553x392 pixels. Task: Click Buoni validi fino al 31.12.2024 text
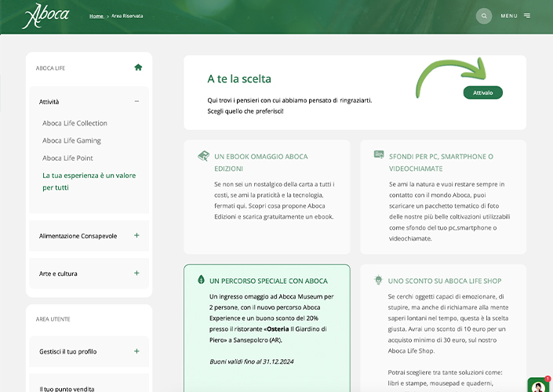[252, 361]
